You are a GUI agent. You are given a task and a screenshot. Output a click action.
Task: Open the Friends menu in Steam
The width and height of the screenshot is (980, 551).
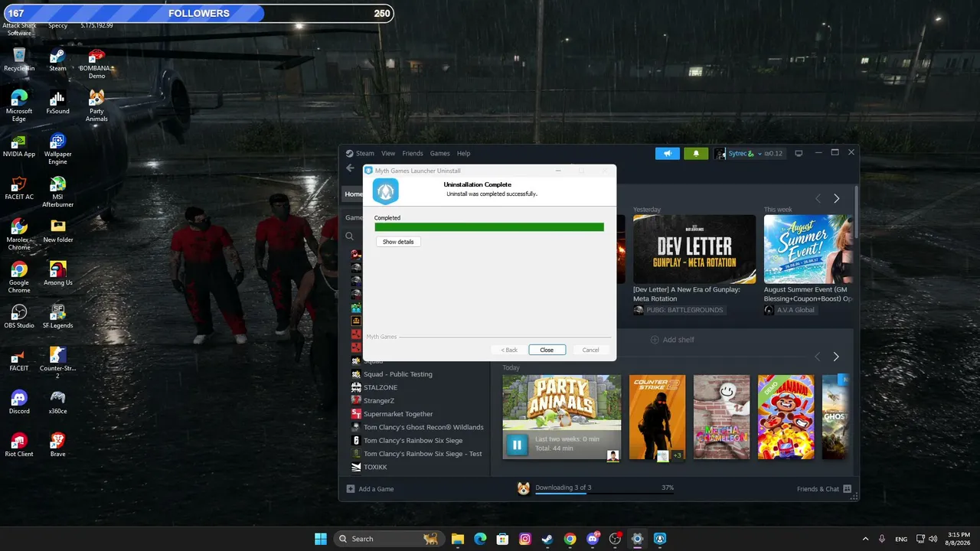[x=413, y=153]
